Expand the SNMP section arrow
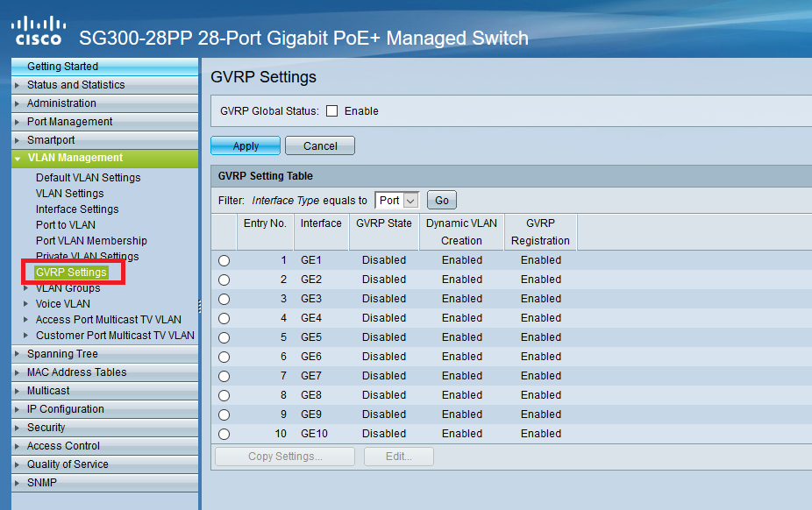812x510 pixels. (17, 483)
